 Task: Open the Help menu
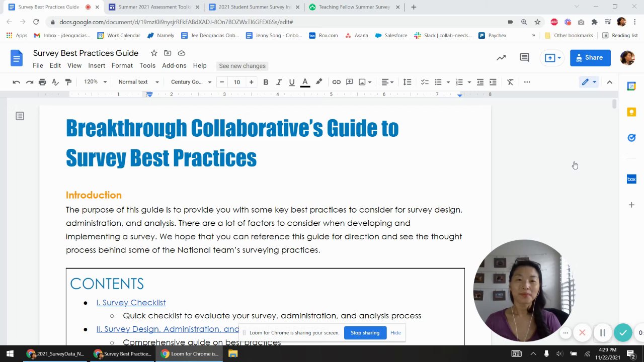pos(200,65)
